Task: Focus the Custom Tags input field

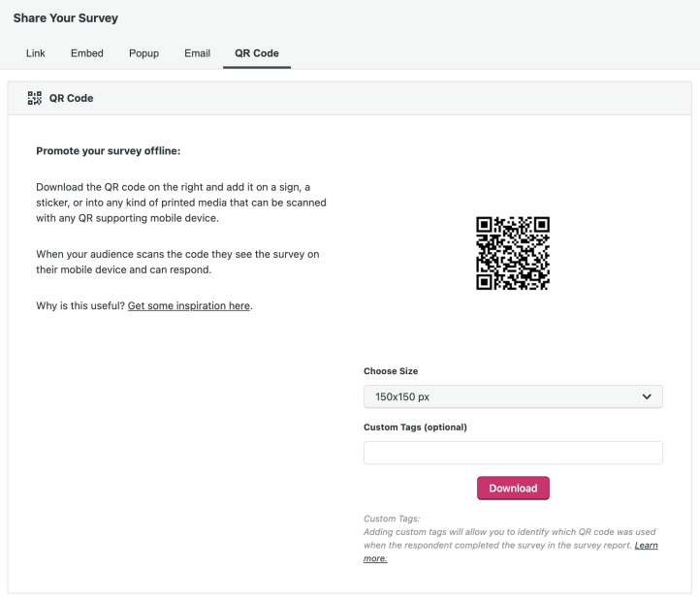Action: tap(513, 453)
